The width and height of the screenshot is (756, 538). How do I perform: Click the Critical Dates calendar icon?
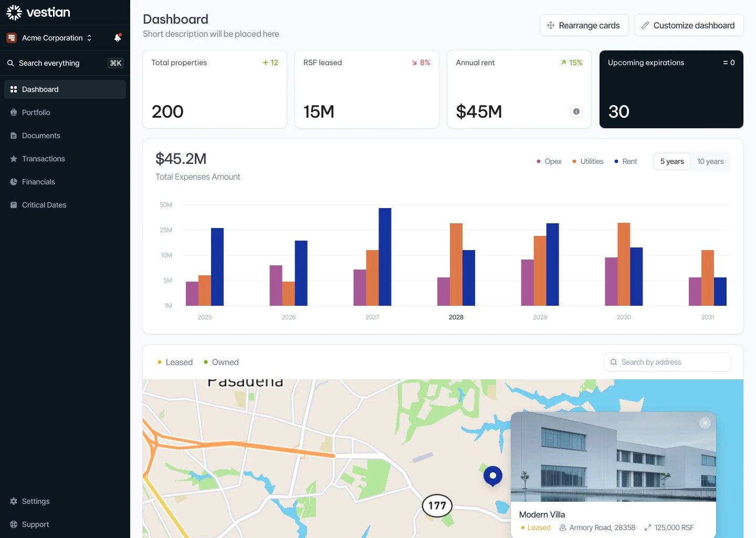pos(14,205)
